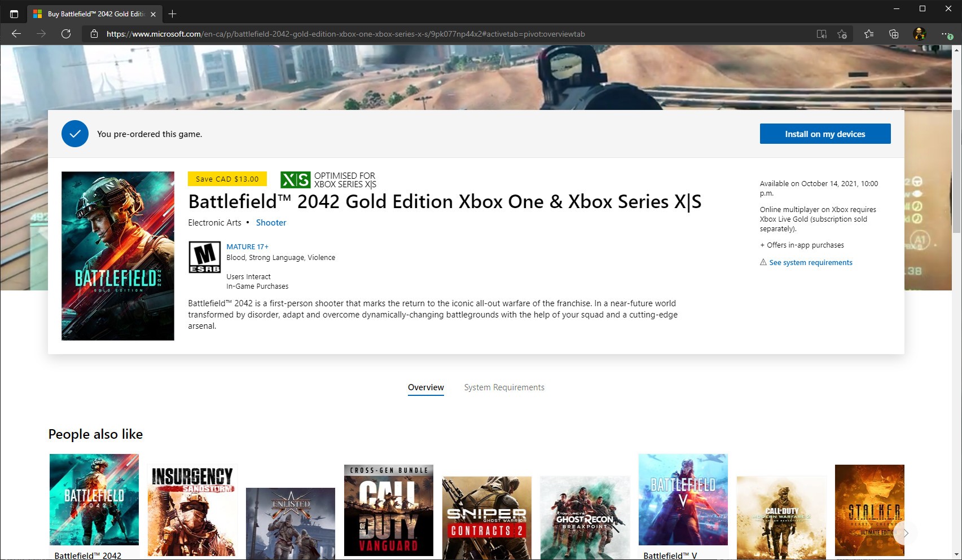This screenshot has width=962, height=560.
Task: Click the Users Interact label
Action: (248, 277)
